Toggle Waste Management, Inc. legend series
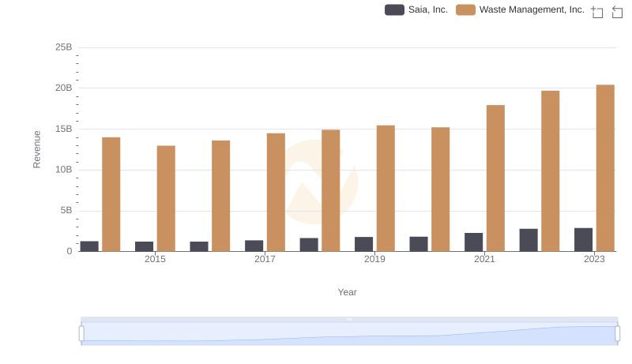Screen dimensions: 632x364 [520, 9]
